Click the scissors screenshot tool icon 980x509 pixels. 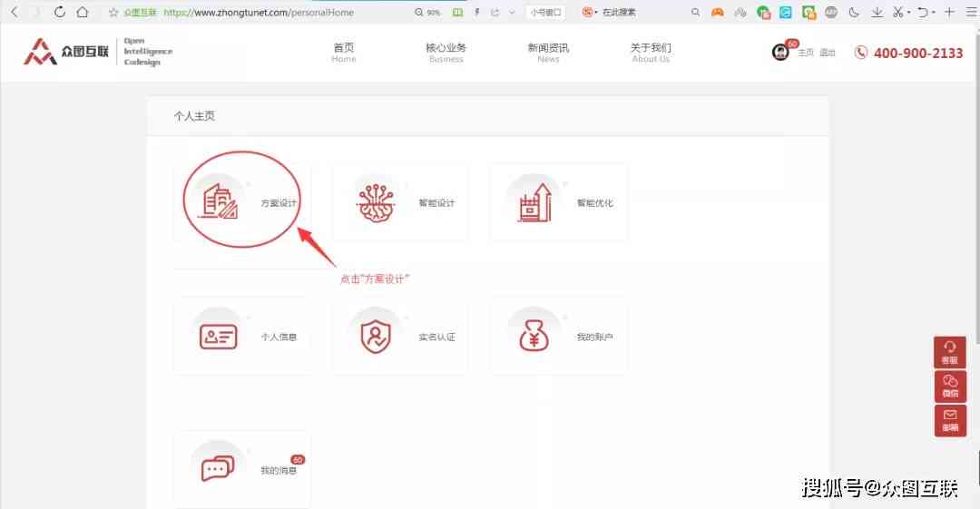tap(898, 13)
